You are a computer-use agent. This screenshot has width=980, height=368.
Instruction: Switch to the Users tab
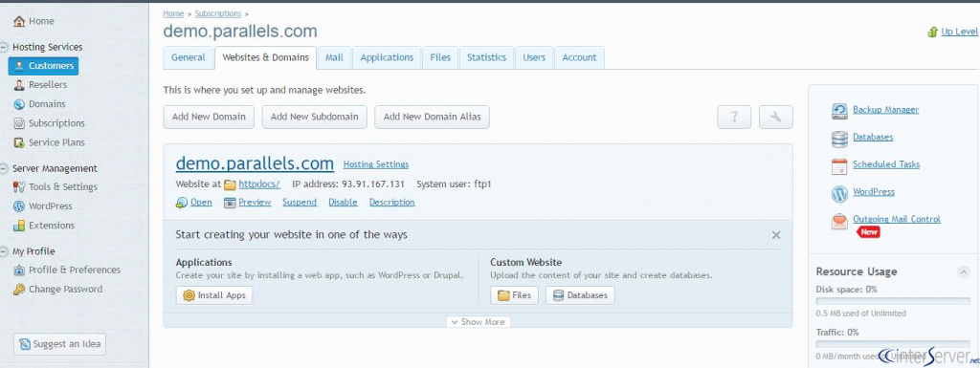(534, 57)
